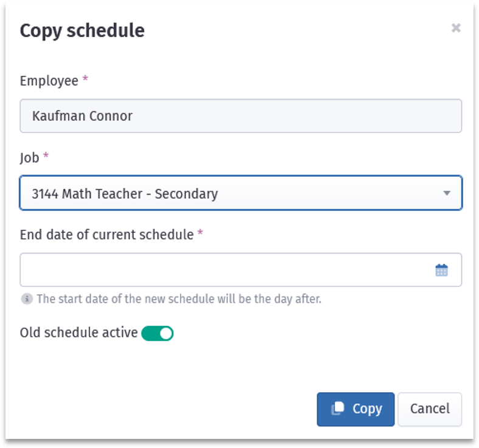
Task: Click the required asterisk after End date label
Action: (200, 232)
